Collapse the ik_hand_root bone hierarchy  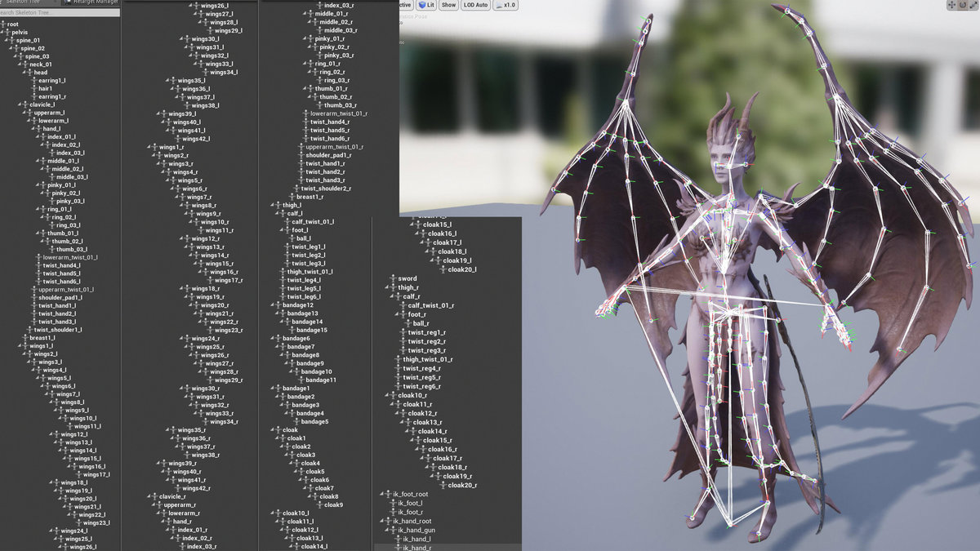click(382, 522)
